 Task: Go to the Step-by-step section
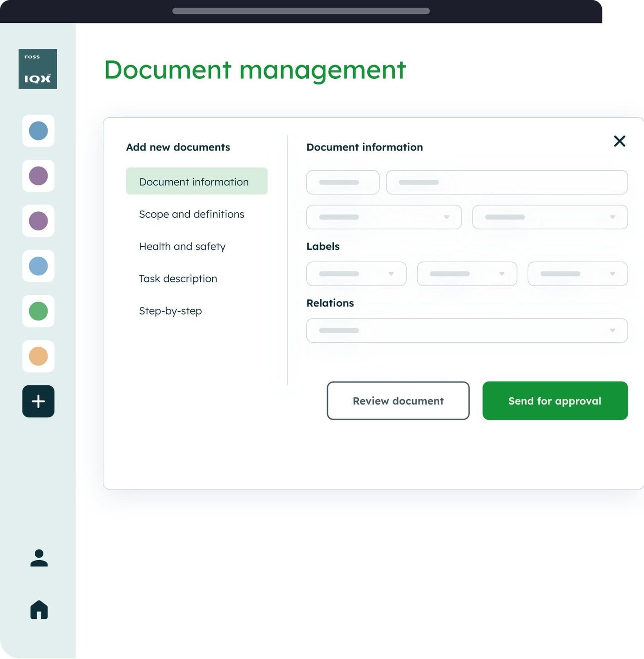pyautogui.click(x=170, y=311)
